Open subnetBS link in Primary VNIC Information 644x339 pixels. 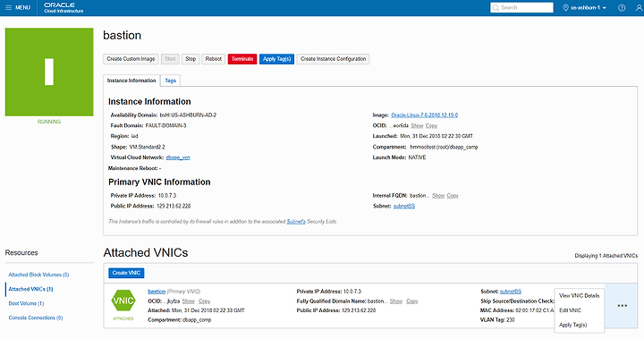click(x=404, y=207)
